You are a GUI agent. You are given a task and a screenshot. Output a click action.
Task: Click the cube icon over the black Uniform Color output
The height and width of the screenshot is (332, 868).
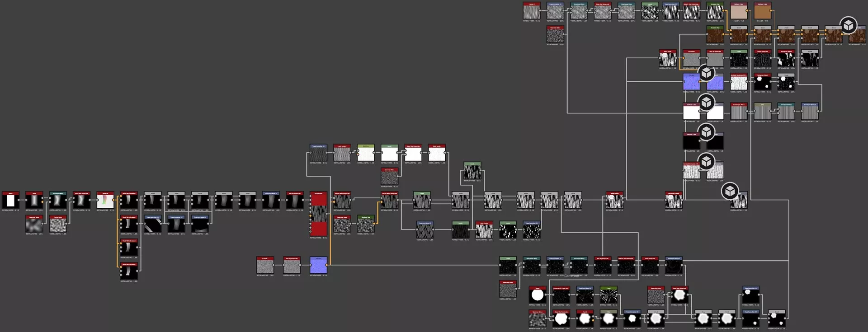[x=706, y=132]
